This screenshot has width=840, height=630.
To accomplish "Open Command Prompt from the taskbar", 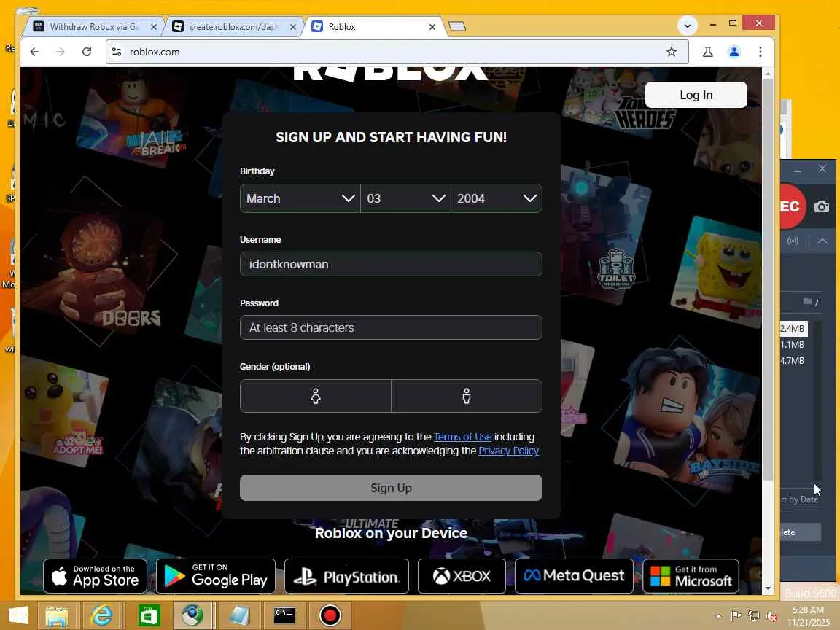I will point(284,615).
